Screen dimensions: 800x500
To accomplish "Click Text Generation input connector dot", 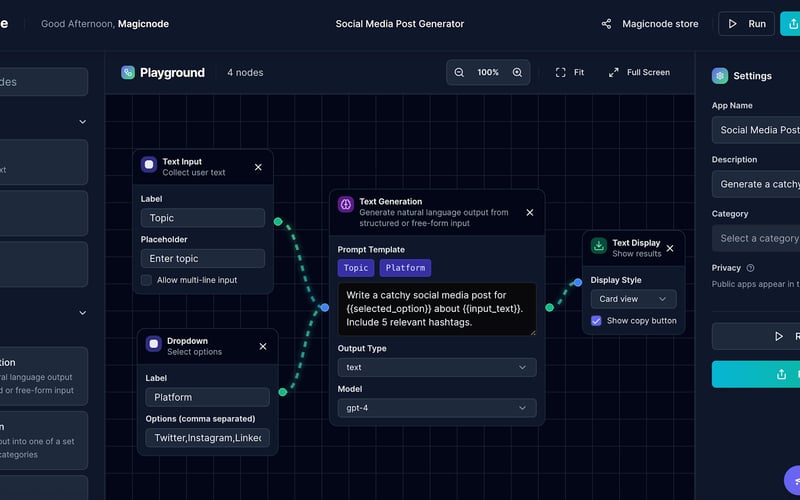I will point(325,307).
